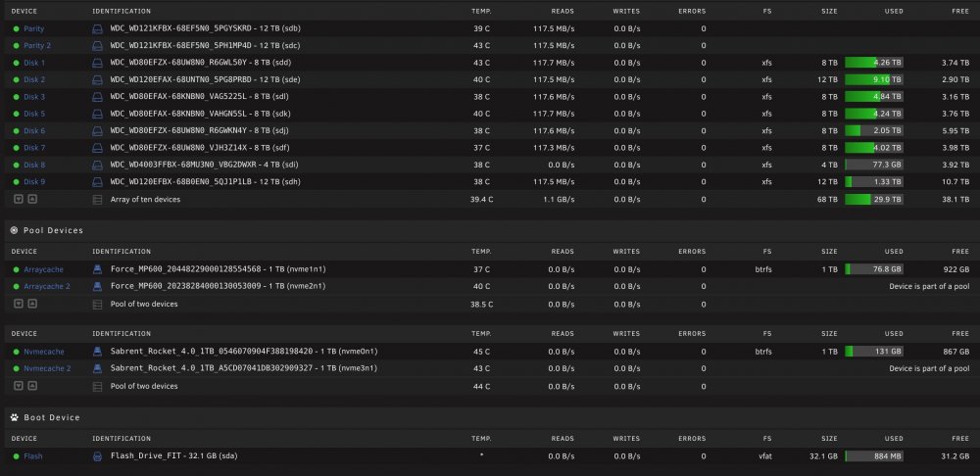Click the Flash drive device icon
The height and width of the screenshot is (476, 980).
[97, 456]
